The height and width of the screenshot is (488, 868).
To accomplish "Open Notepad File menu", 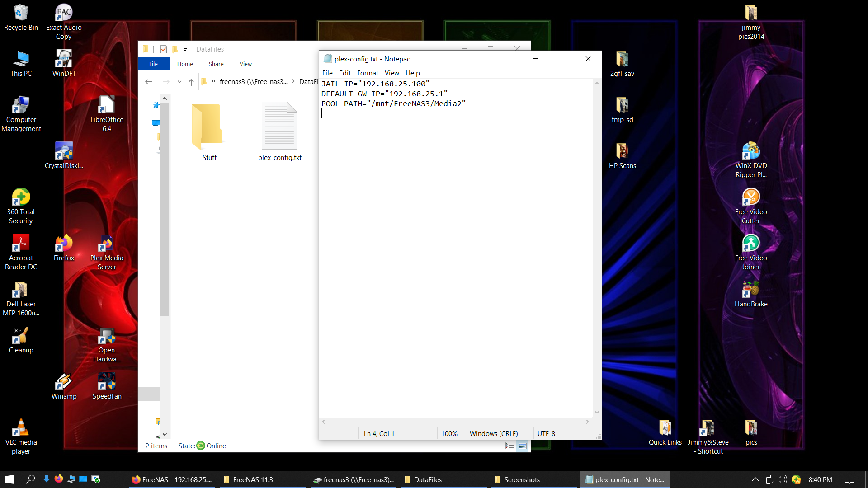I will coord(327,73).
